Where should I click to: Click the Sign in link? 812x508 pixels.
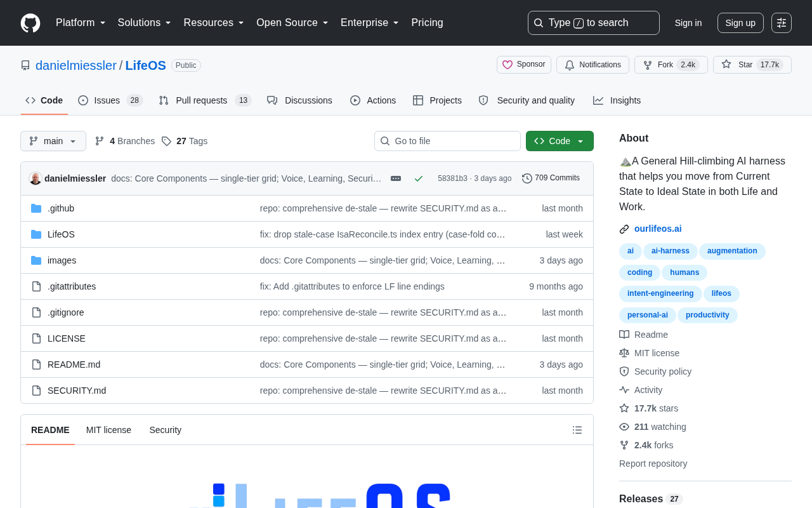tap(688, 23)
